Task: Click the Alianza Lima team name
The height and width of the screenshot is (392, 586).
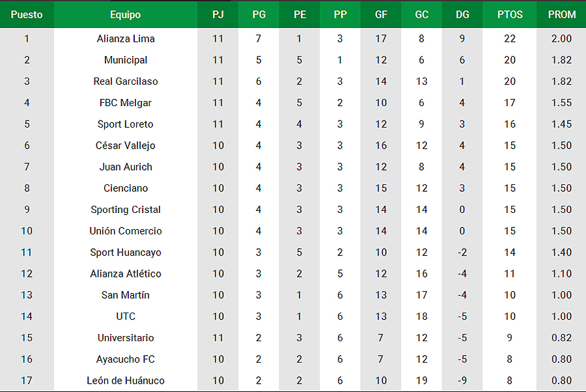Action: pyautogui.click(x=126, y=38)
